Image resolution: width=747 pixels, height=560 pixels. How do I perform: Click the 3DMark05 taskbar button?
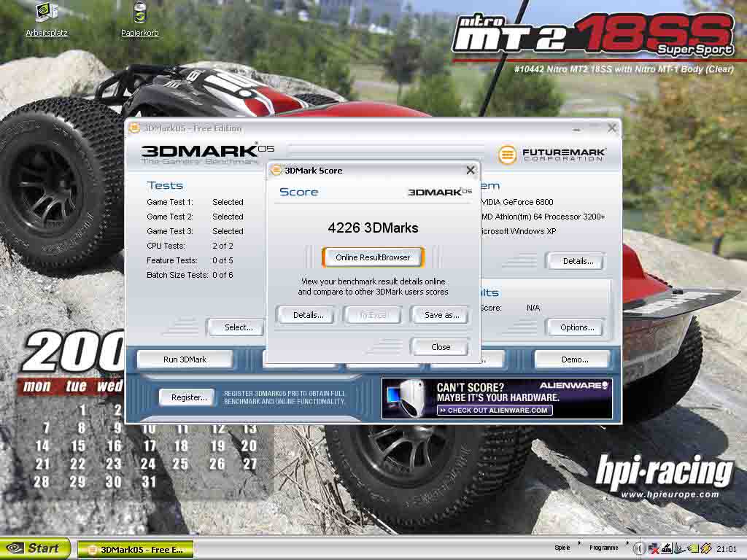click(135, 550)
